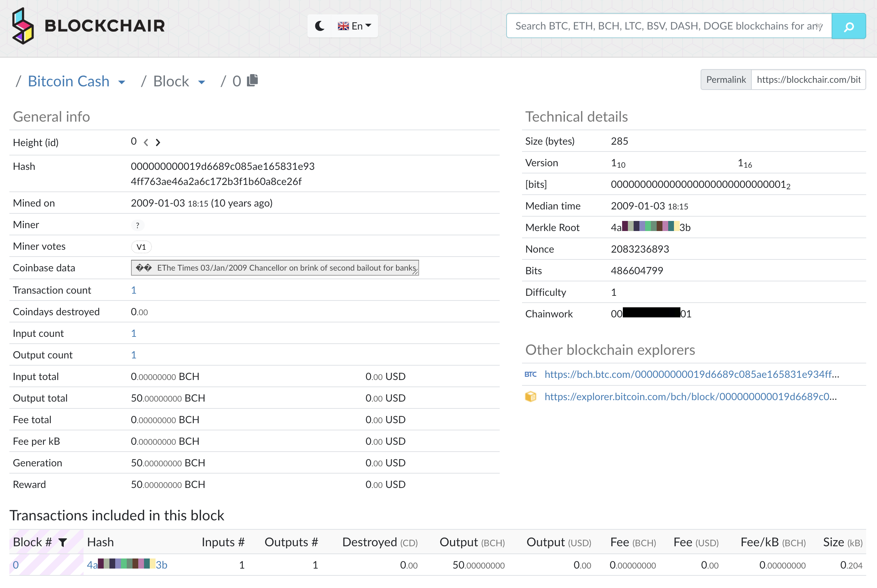The height and width of the screenshot is (588, 877).
Task: Click the Output total 50.00000000 BCH value
Action: (168, 398)
